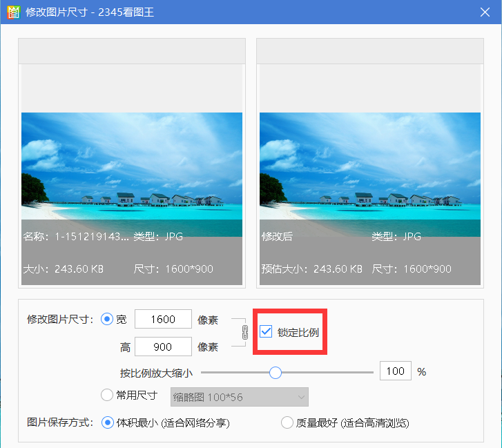Click the percentage field showing 100
The width and height of the screenshot is (502, 448).
coord(395,371)
